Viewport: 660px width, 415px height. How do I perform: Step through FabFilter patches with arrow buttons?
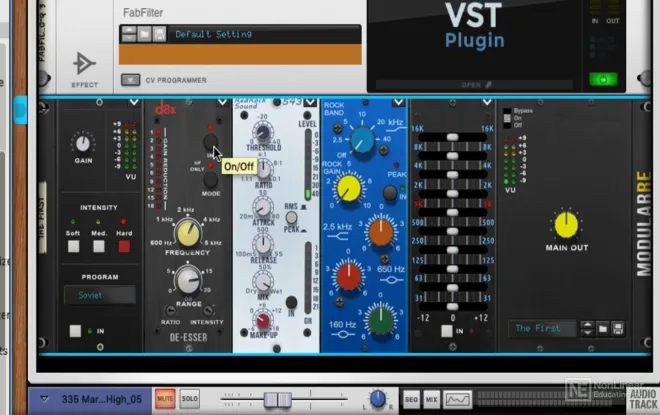[x=129, y=34]
